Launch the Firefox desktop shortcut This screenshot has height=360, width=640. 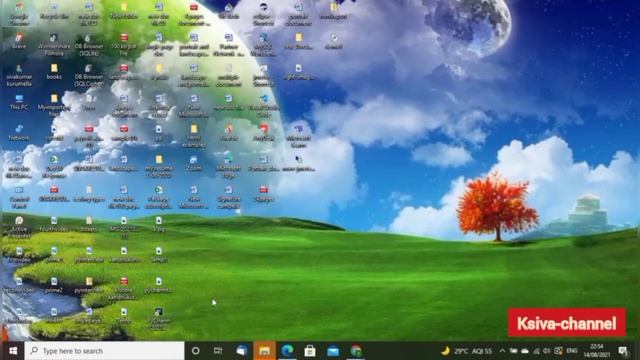[229, 133]
